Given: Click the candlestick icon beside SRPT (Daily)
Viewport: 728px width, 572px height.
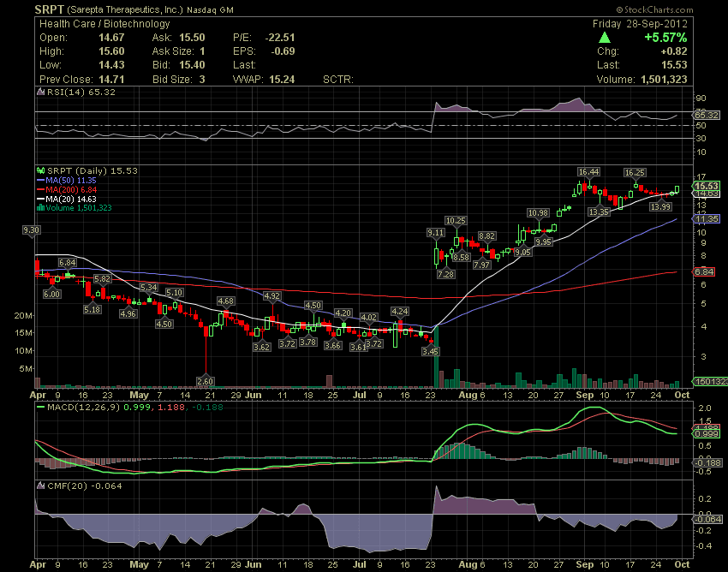Looking at the screenshot, I should click(x=41, y=171).
